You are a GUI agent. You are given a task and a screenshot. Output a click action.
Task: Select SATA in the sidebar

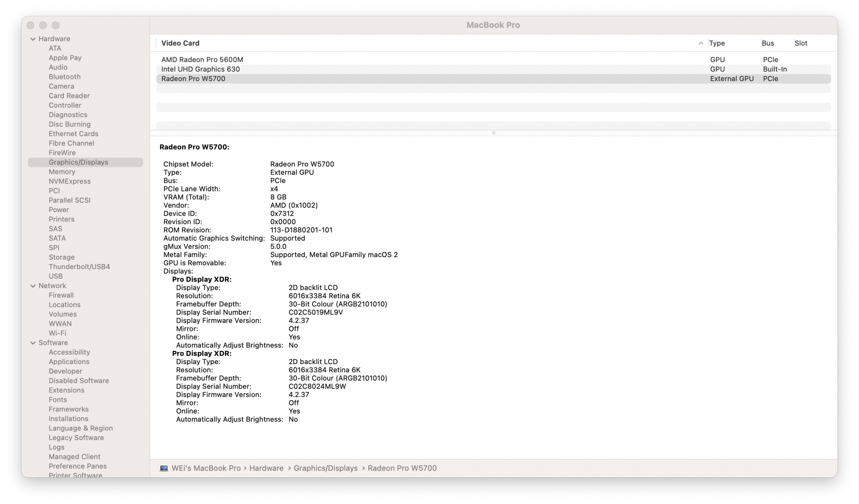57,238
